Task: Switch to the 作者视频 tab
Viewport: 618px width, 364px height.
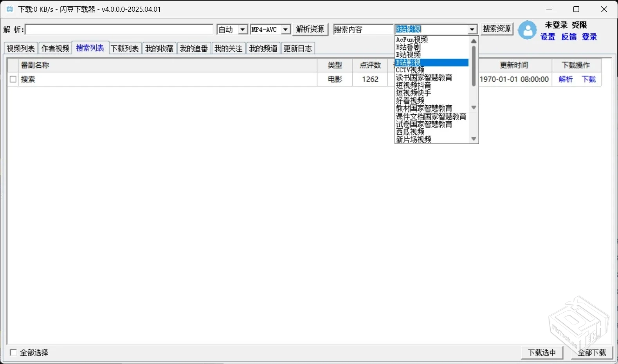Action: point(55,48)
